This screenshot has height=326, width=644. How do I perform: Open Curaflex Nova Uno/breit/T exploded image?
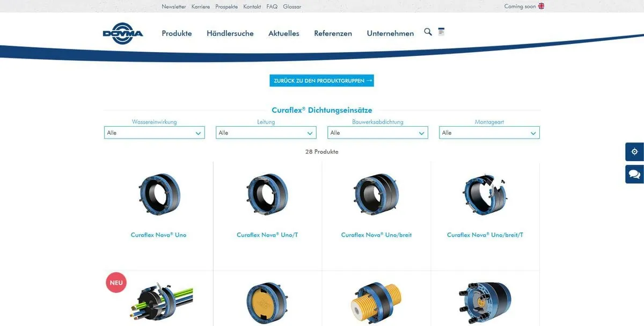tap(485, 193)
